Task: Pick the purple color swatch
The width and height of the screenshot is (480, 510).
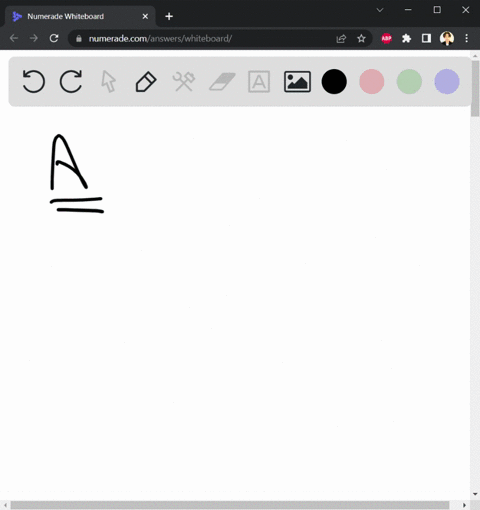Action: pos(447,82)
